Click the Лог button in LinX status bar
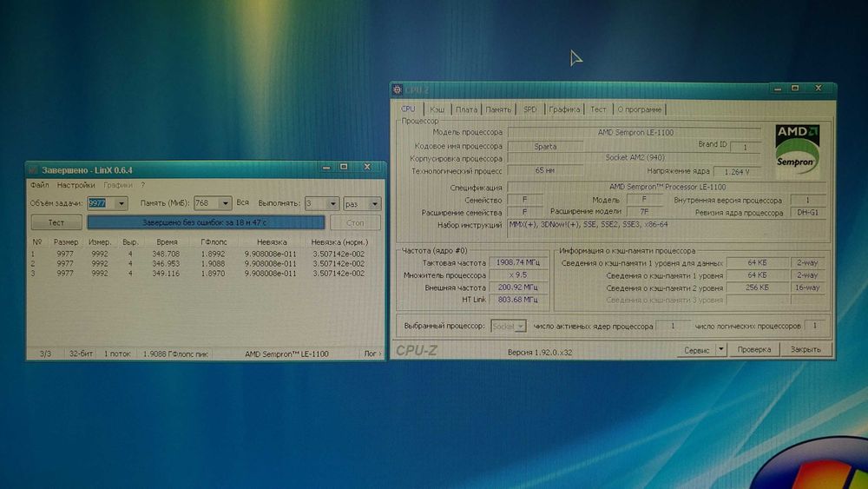Screen dimensions: 868x489 pyautogui.click(x=372, y=354)
